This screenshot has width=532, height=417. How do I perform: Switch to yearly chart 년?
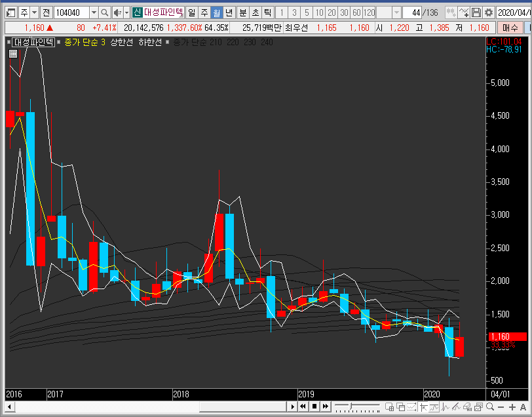[229, 13]
